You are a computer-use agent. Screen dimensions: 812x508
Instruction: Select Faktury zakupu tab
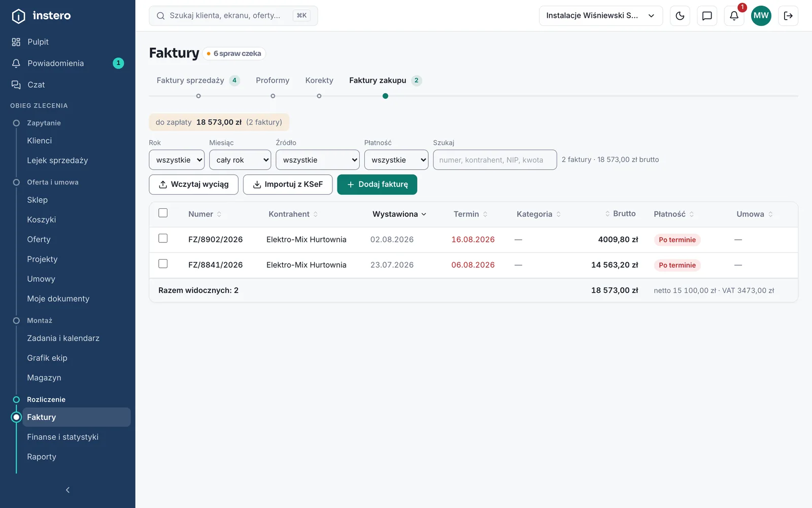[385, 80]
